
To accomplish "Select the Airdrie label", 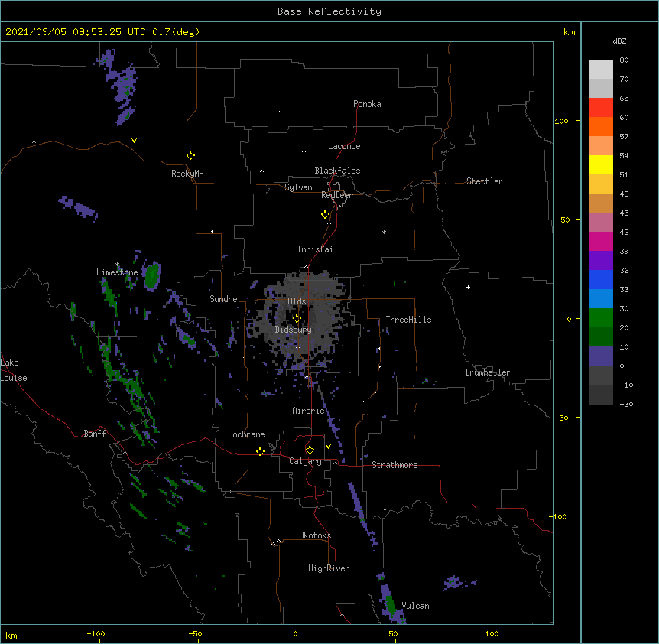I will click(x=309, y=411).
